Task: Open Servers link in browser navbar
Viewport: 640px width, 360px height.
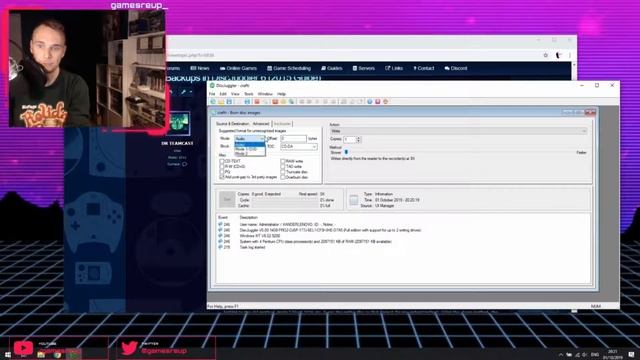Action: click(364, 68)
